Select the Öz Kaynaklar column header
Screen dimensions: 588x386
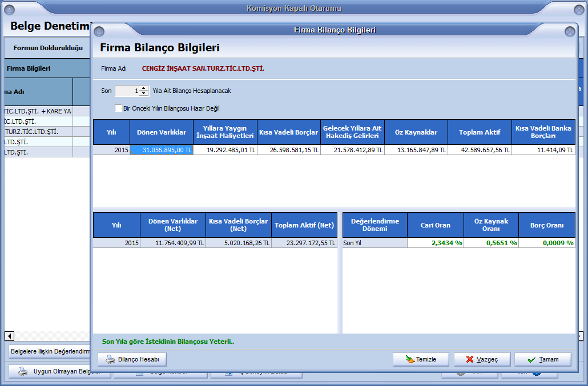pos(416,132)
